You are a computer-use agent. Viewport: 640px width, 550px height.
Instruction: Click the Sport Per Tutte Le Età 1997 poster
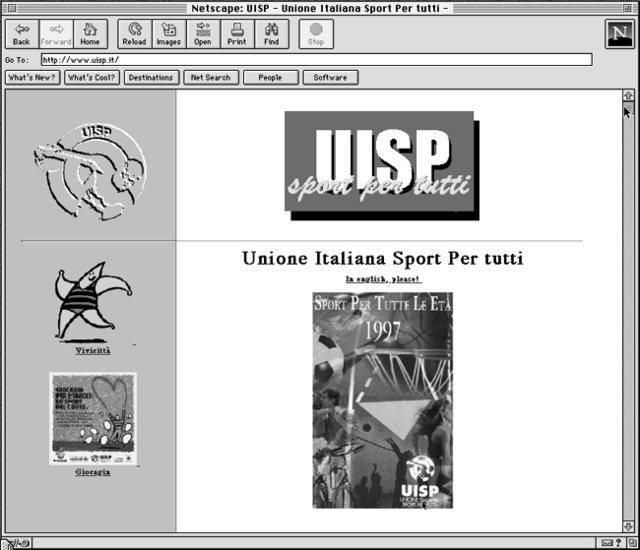coord(383,400)
